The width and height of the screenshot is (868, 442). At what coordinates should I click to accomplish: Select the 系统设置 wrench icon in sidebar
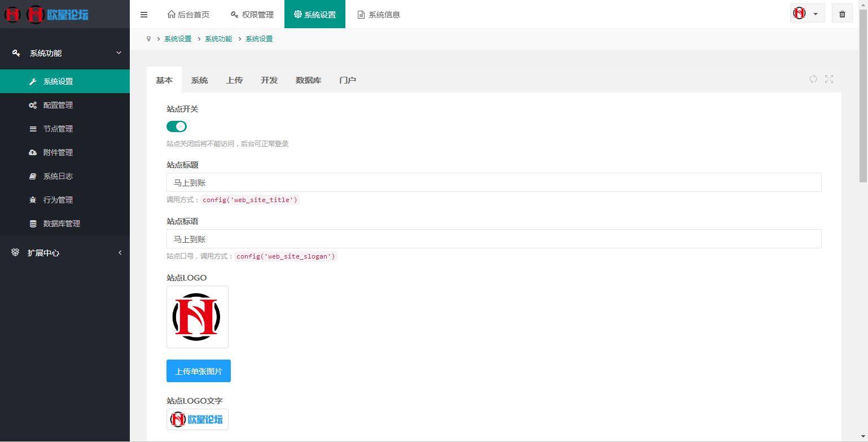coord(34,81)
